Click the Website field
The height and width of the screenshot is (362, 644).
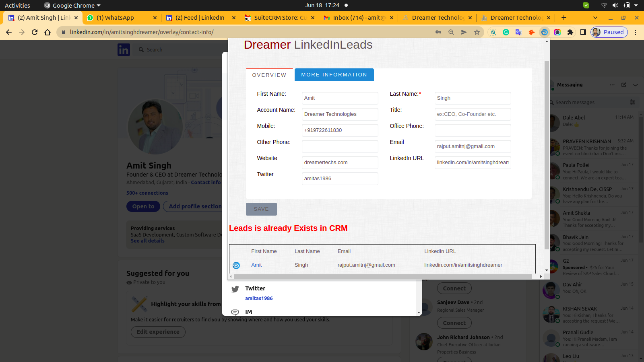(340, 162)
